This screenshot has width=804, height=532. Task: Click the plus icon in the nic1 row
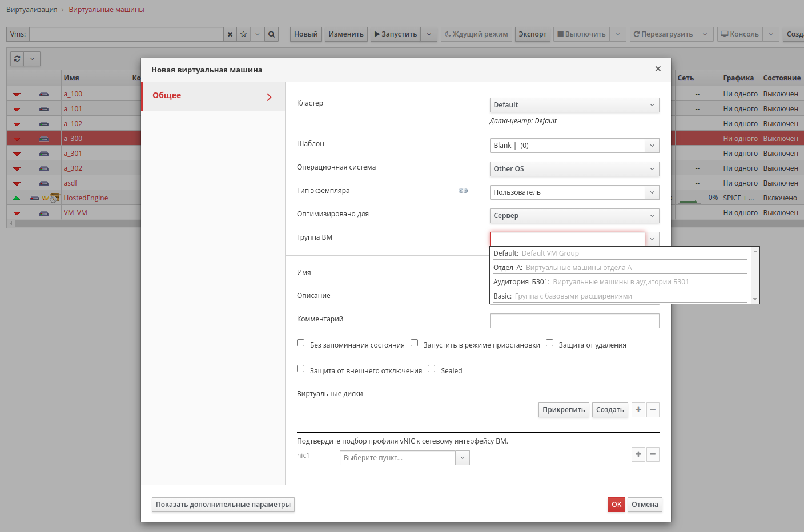tap(638, 454)
